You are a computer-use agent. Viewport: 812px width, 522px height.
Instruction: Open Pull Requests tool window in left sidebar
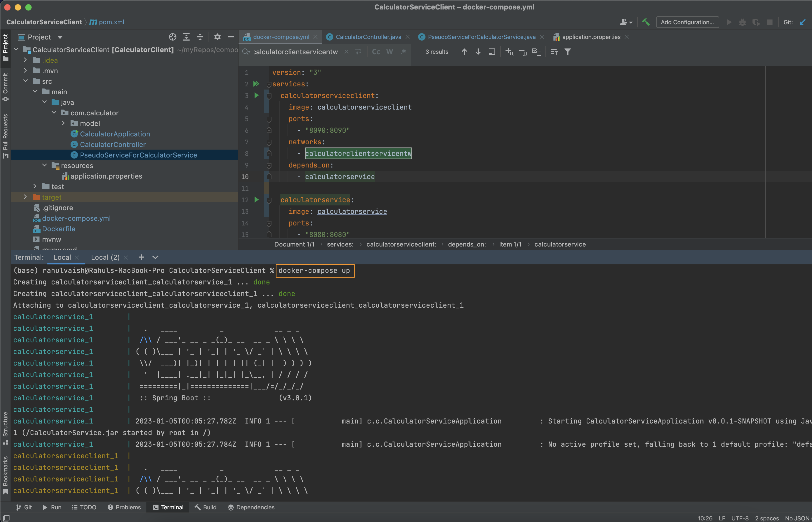[x=6, y=136]
